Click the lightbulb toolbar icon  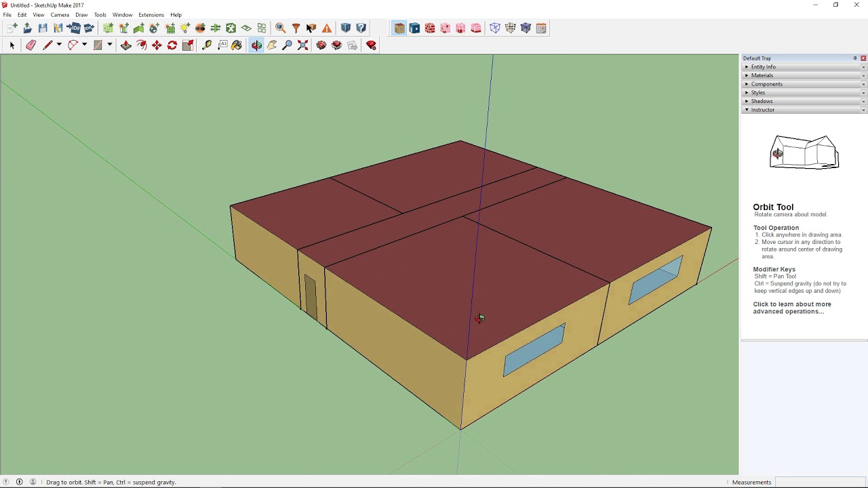pos(185,28)
